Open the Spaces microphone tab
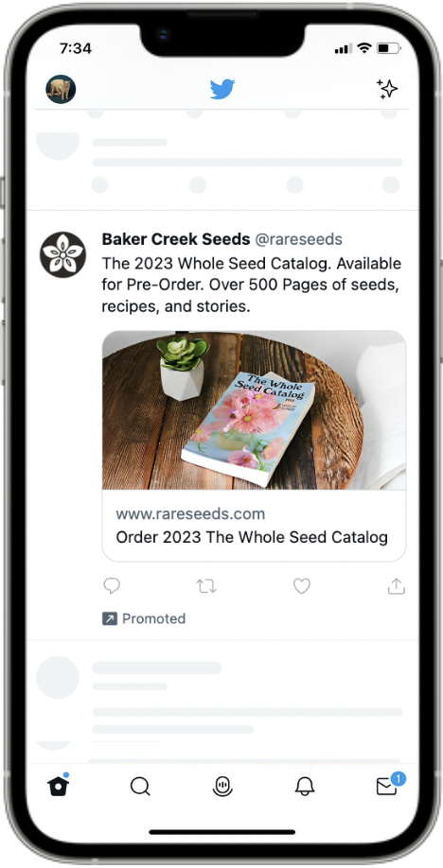Viewport: 443px width, 868px height. point(222,786)
